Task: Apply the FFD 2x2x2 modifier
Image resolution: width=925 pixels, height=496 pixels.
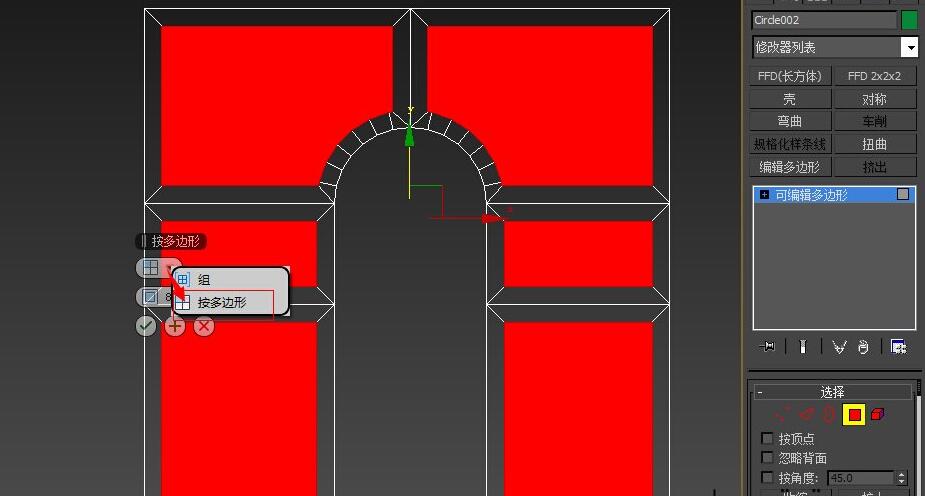Action: tap(874, 76)
